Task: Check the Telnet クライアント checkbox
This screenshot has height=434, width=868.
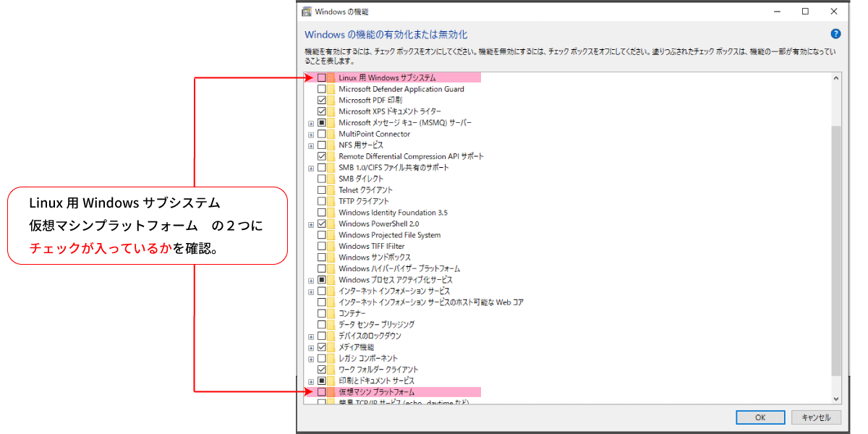Action: (x=322, y=190)
